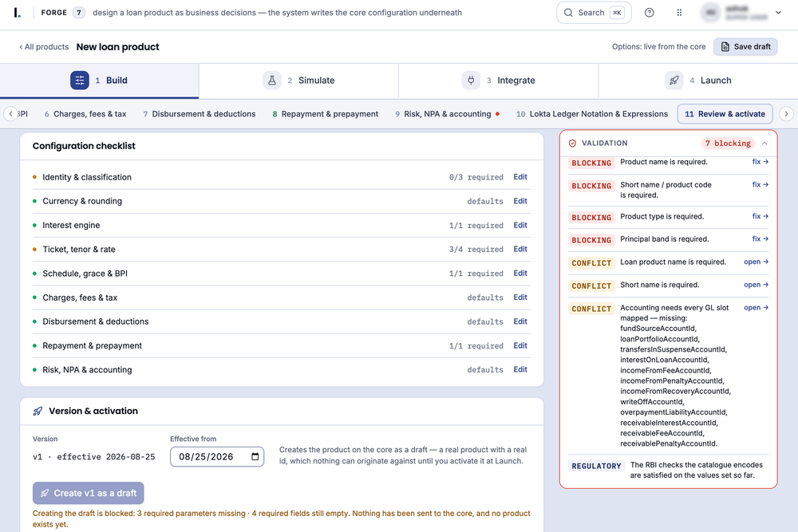Click the FORGE badge number 7
Viewport: 798px width, 532px height.
(78, 13)
